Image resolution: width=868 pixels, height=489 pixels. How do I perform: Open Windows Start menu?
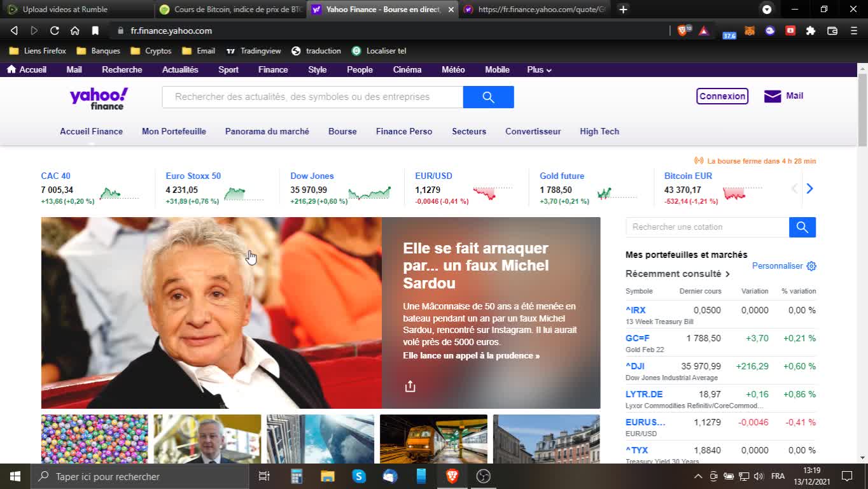point(15,476)
